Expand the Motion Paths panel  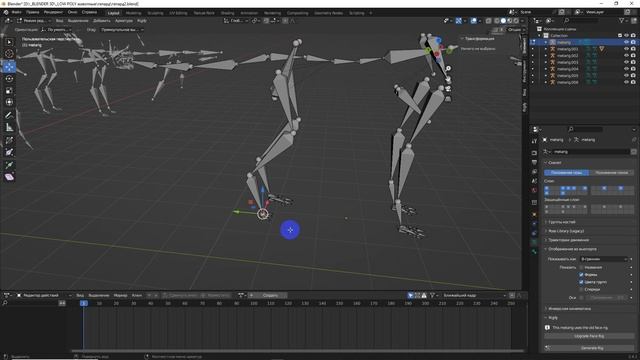tap(568, 240)
